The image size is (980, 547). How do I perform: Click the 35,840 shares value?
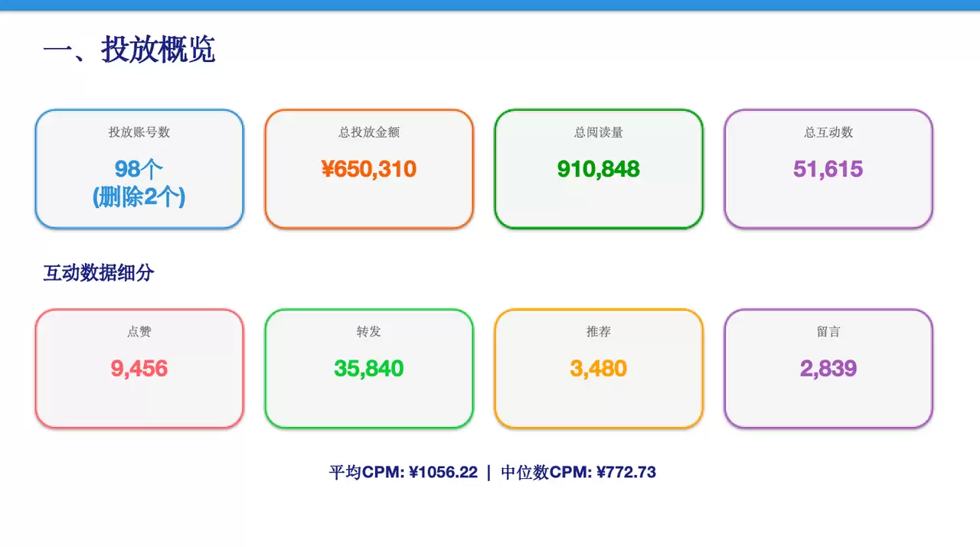click(x=369, y=369)
